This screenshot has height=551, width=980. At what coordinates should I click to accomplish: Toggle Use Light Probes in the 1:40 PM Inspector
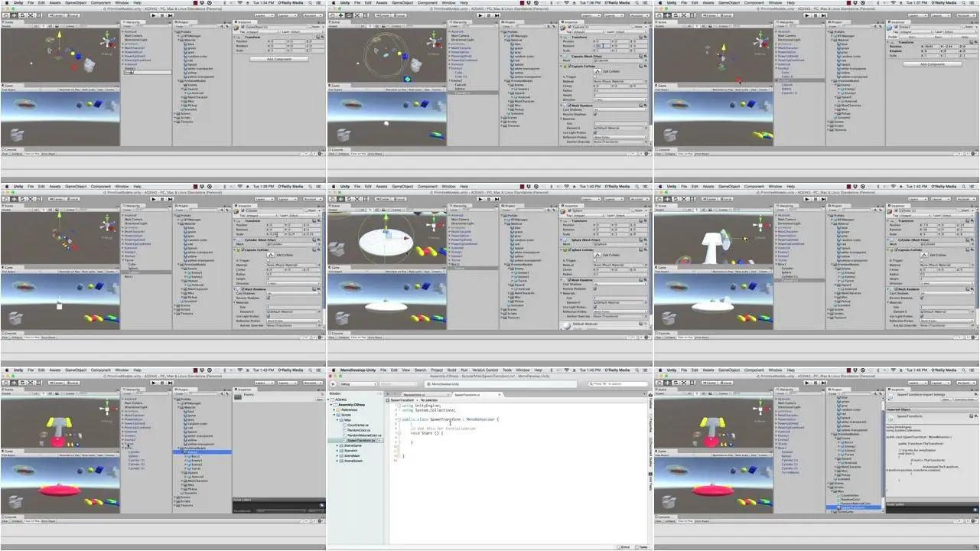coord(595,307)
